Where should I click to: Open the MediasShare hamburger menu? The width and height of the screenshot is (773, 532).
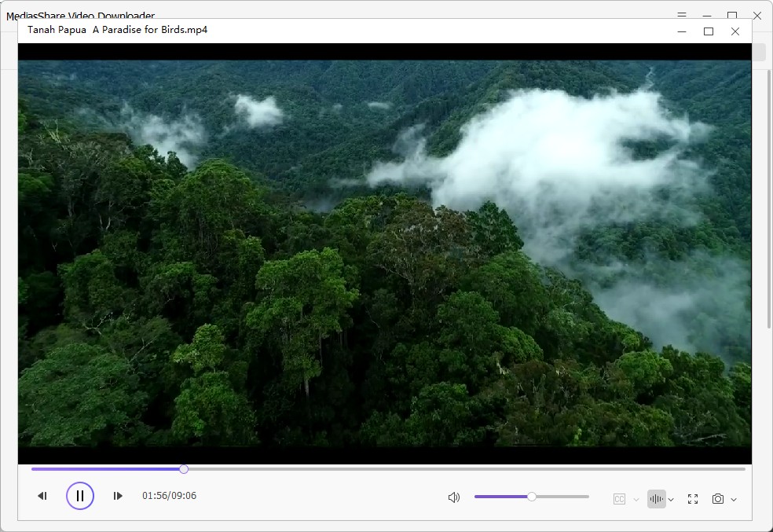click(x=682, y=15)
